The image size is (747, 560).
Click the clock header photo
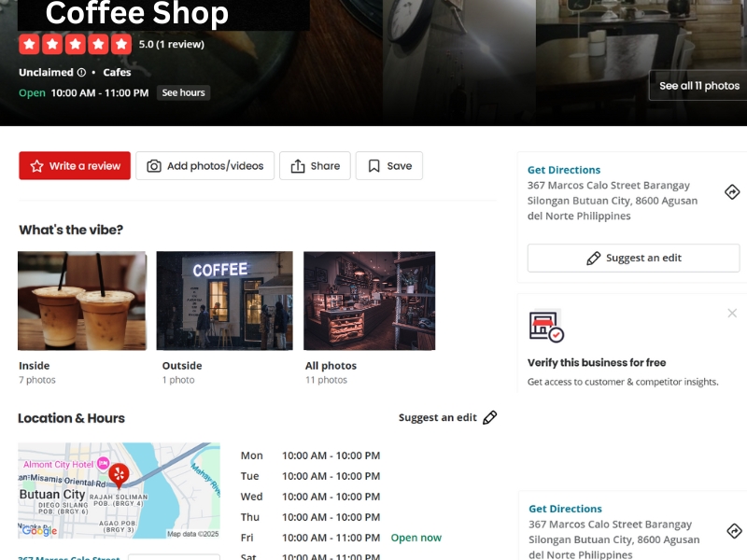point(458,63)
